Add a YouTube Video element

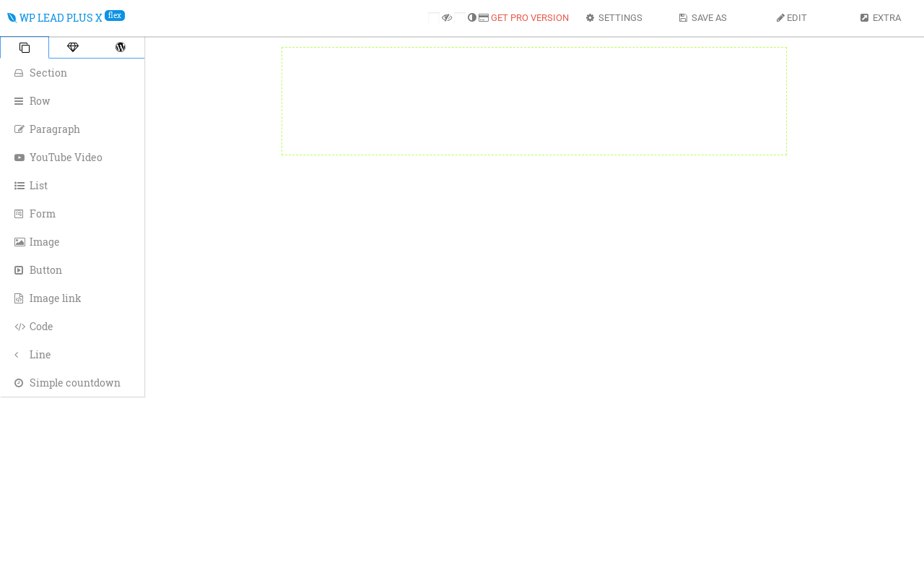pos(72,158)
